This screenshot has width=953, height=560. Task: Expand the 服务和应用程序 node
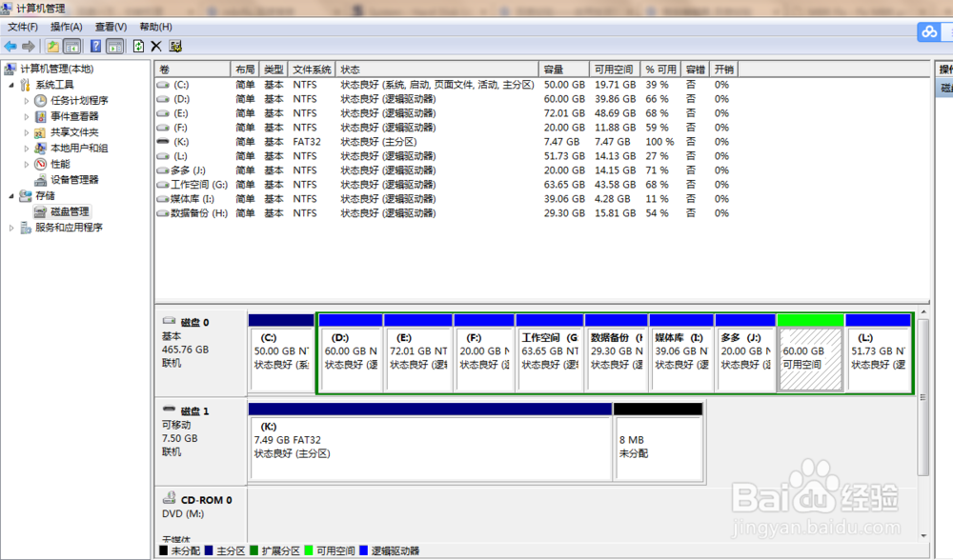click(11, 228)
